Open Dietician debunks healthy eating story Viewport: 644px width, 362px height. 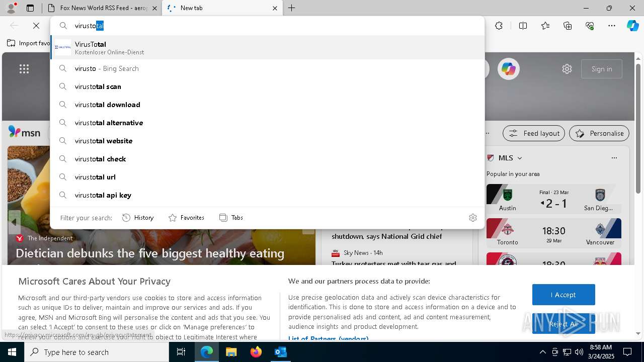point(150,253)
